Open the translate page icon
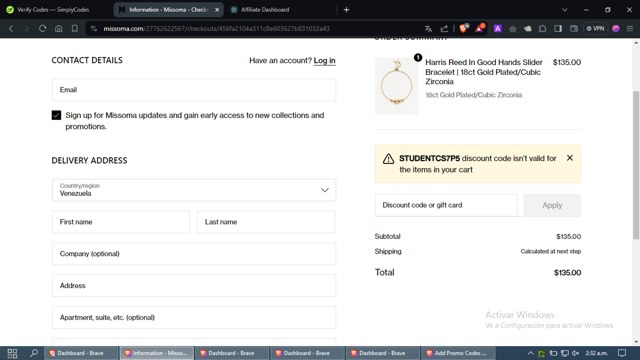 (x=428, y=29)
